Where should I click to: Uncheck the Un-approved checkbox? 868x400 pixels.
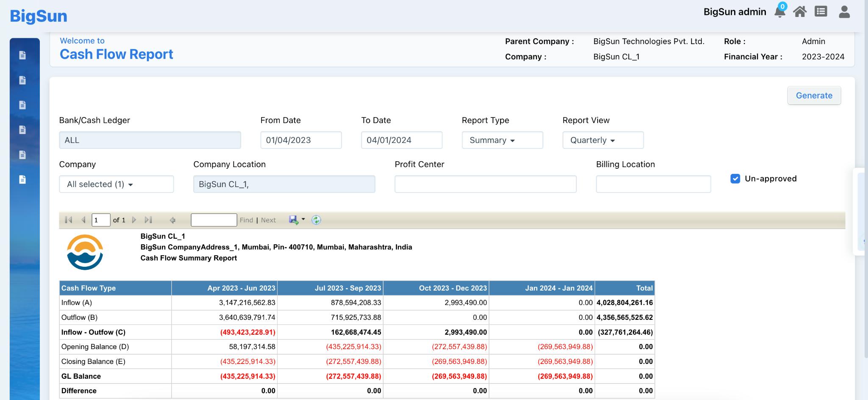(x=735, y=179)
